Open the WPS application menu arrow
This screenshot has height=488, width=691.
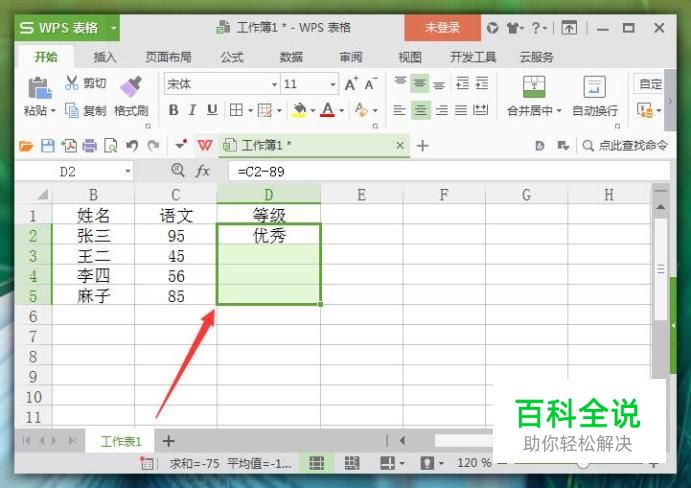click(x=113, y=28)
